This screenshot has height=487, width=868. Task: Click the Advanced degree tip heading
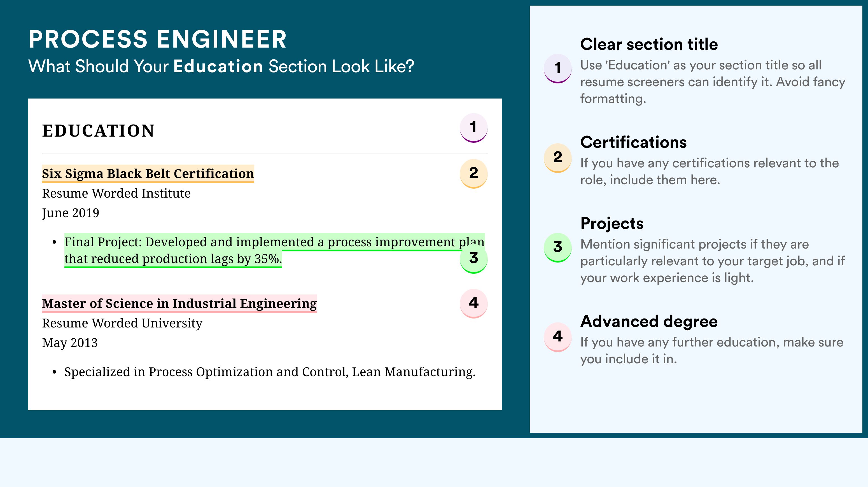[649, 322]
